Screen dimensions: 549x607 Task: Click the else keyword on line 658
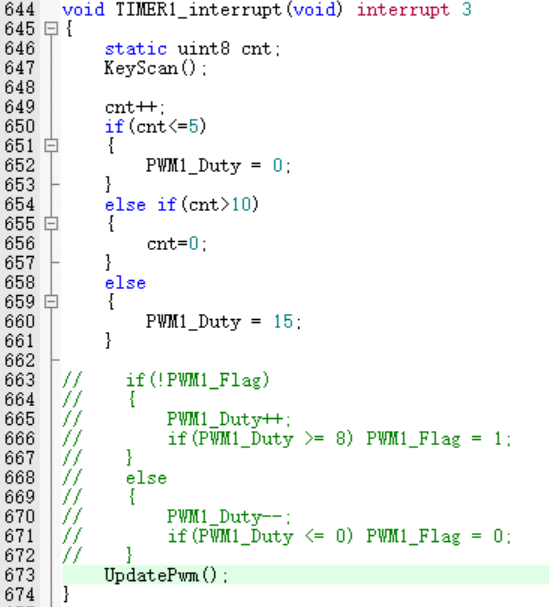[x=125, y=283]
